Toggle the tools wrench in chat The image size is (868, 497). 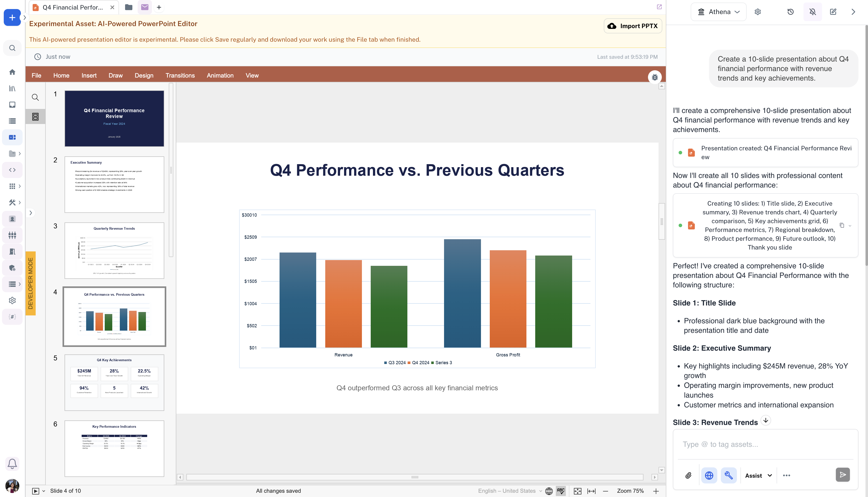click(x=729, y=475)
